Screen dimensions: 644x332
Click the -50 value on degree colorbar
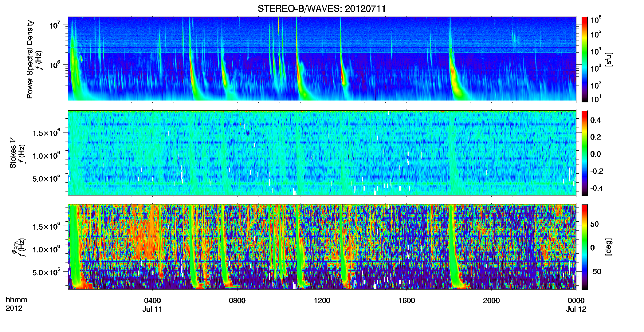pyautogui.click(x=596, y=271)
